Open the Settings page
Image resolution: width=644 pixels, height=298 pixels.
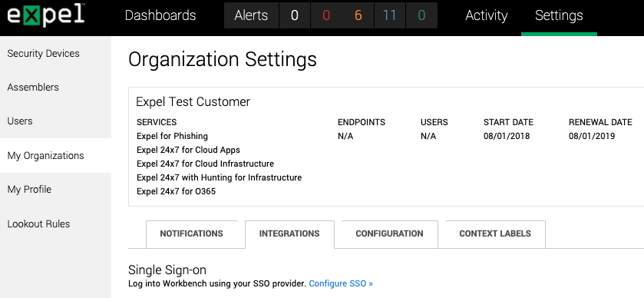coord(559,15)
